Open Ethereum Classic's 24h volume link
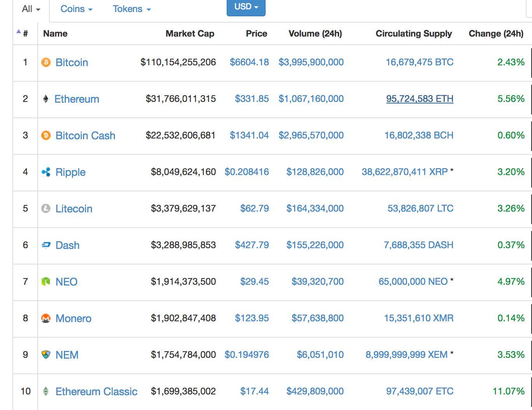Image resolution: width=532 pixels, height=410 pixels. pos(315,391)
